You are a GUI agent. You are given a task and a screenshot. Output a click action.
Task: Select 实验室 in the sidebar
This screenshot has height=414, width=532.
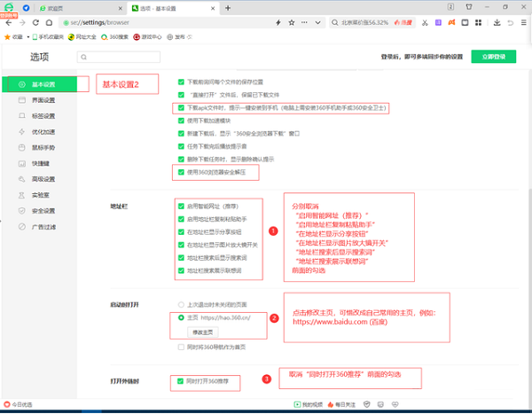(39, 195)
